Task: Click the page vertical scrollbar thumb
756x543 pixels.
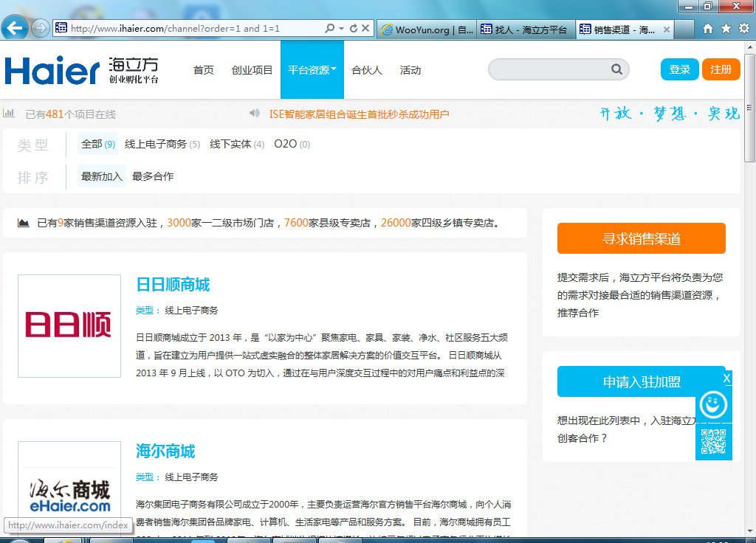Action: pos(749,108)
